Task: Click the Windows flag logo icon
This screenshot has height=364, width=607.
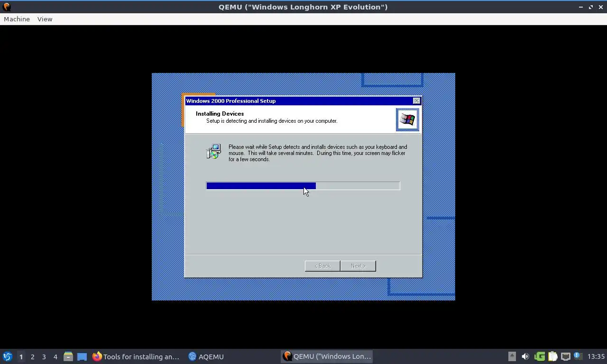Action: click(407, 119)
